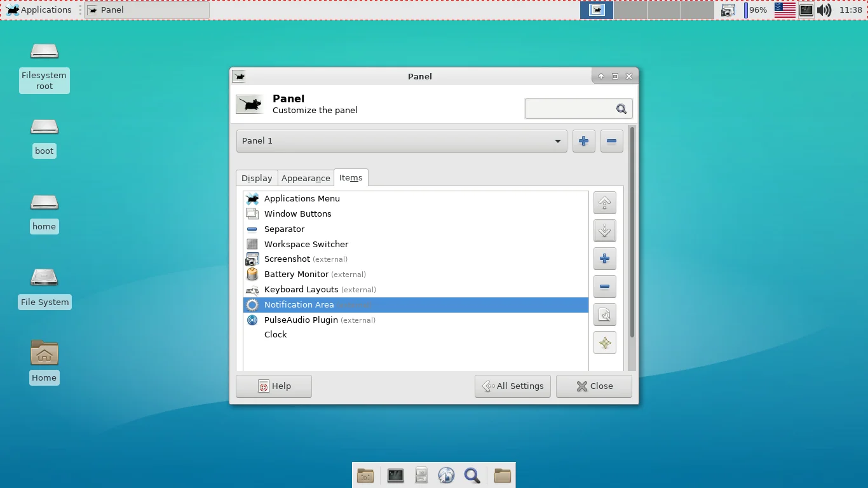Open the volume control speaker icon
This screenshot has height=488, width=868.
[x=824, y=10]
